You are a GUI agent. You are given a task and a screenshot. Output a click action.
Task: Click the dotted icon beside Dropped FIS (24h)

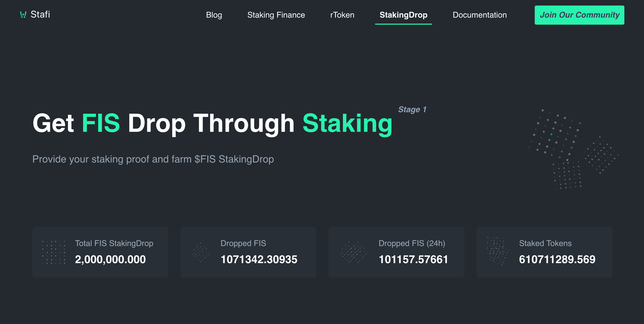pos(353,252)
